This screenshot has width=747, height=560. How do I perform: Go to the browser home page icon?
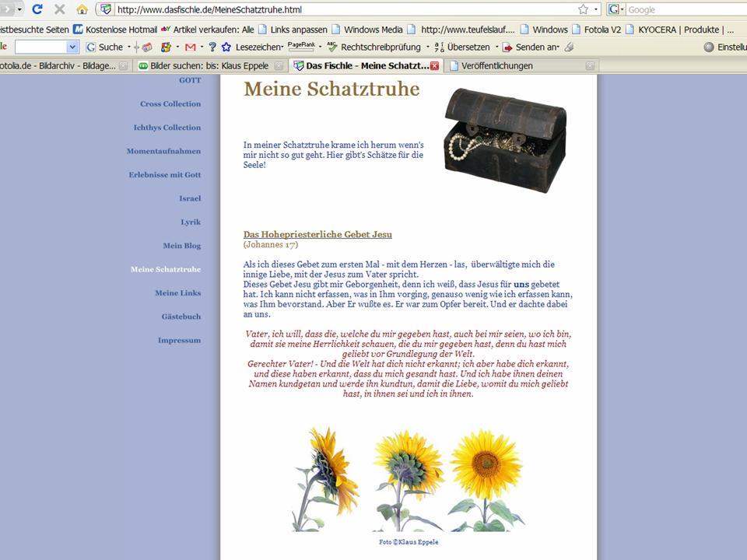tap(82, 9)
